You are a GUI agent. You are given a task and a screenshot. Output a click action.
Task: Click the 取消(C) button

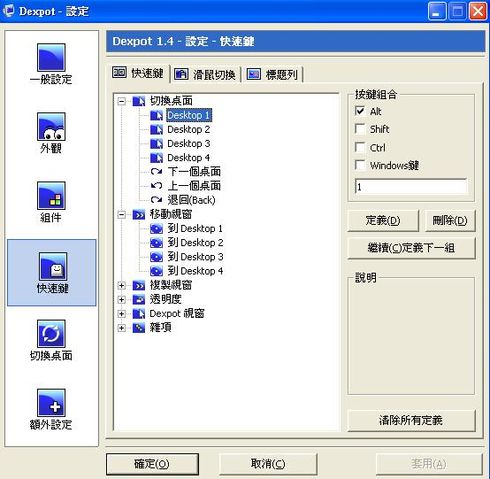click(x=268, y=464)
